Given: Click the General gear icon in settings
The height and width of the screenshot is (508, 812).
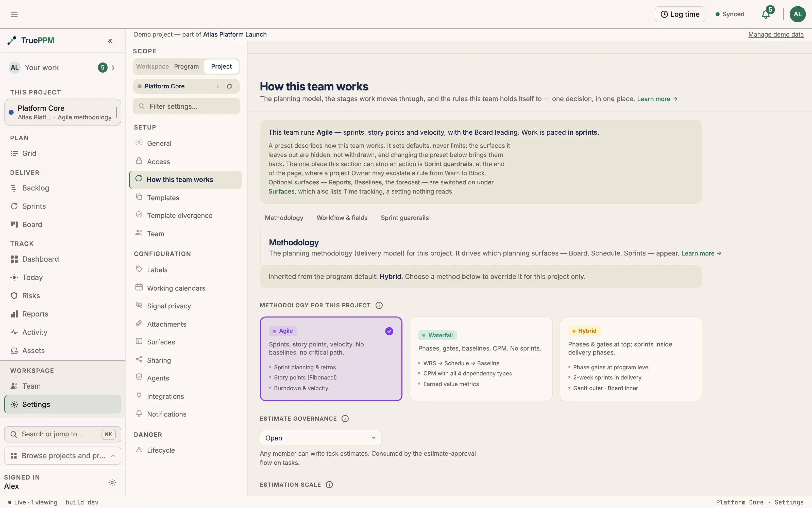Looking at the screenshot, I should (139, 142).
